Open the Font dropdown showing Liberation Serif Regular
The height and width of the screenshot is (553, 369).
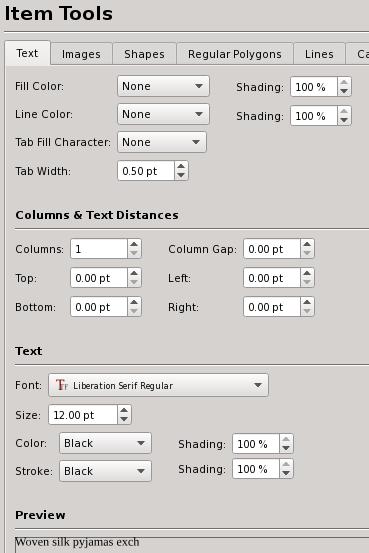[158, 385]
